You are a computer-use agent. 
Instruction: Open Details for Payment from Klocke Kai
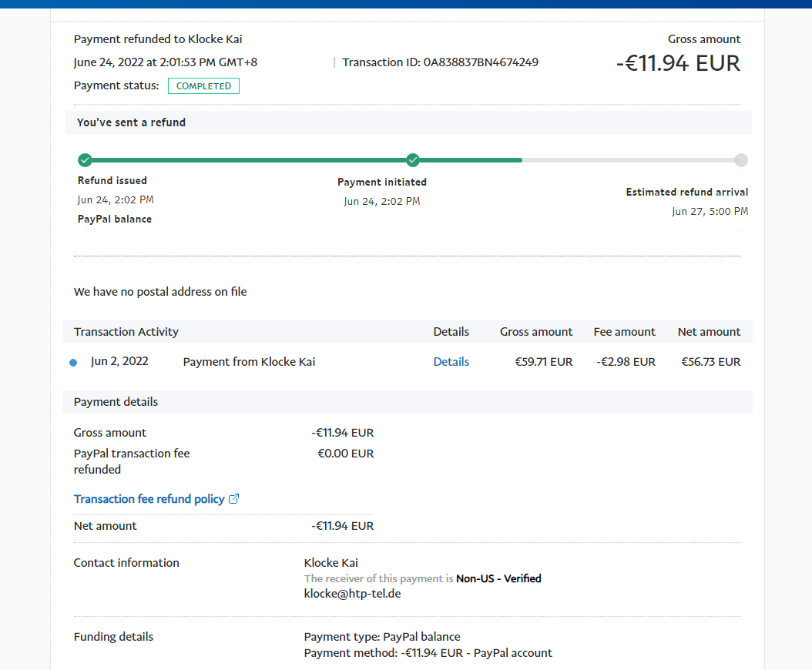pos(451,362)
